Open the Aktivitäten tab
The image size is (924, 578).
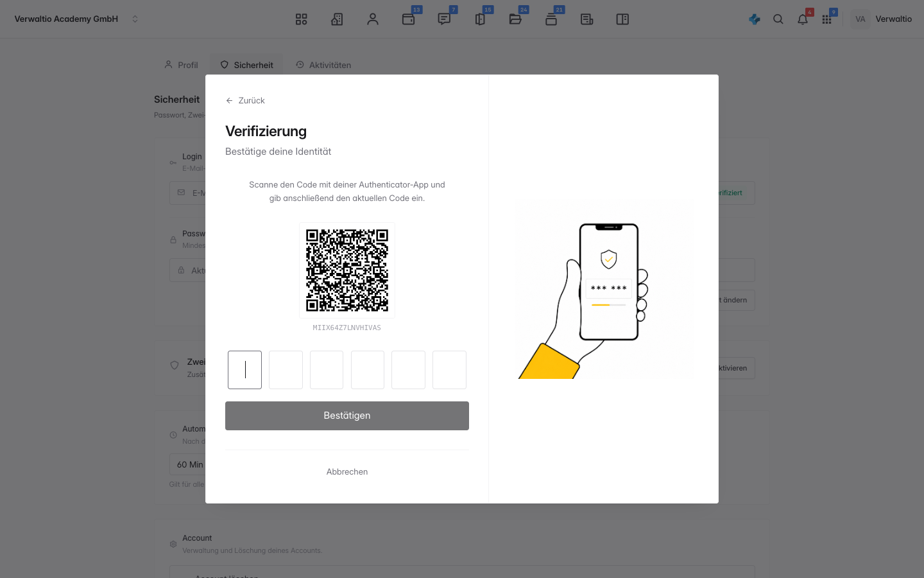pos(323,65)
